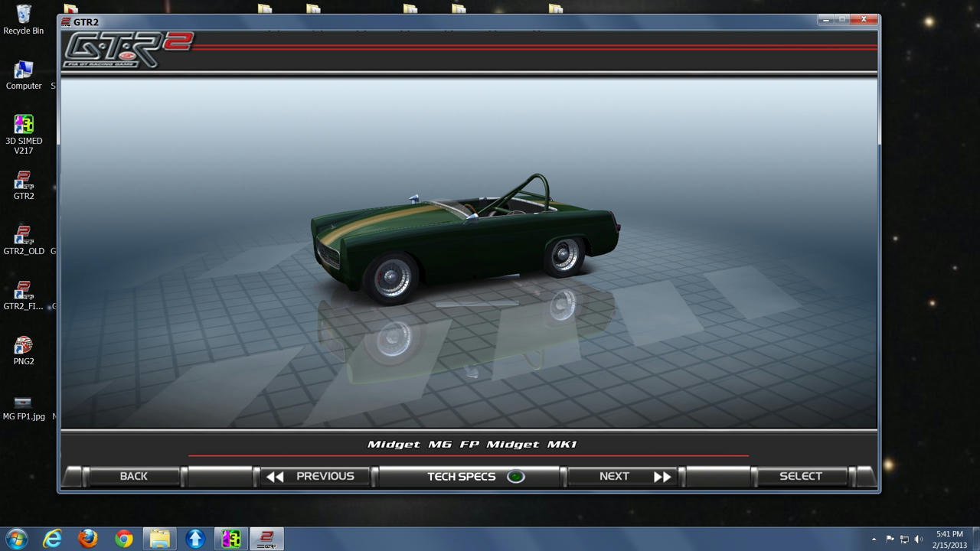
Task: Click the Show desktop strip
Action: pyautogui.click(x=975, y=539)
